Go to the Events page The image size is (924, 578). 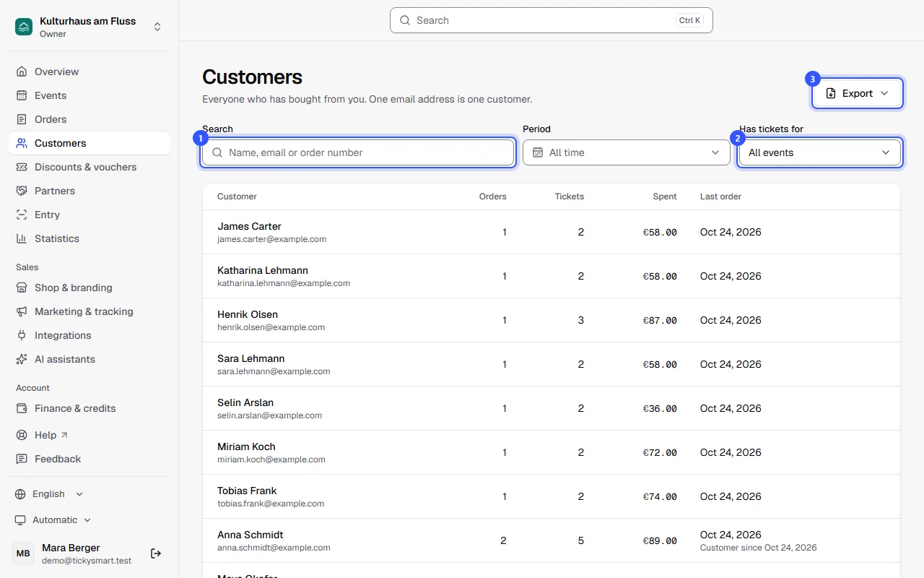pyautogui.click(x=90, y=95)
